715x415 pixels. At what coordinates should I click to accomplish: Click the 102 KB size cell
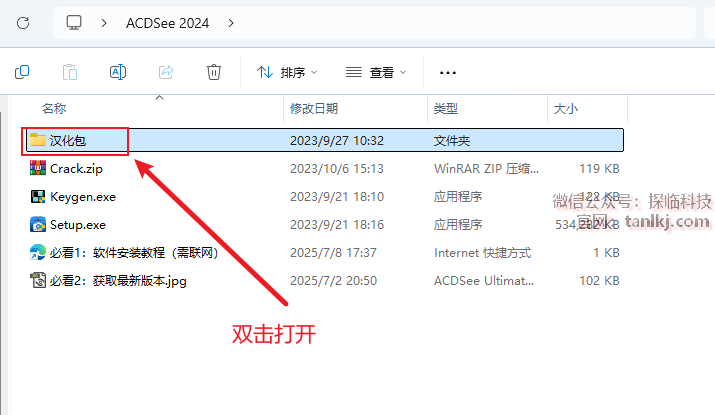click(599, 280)
